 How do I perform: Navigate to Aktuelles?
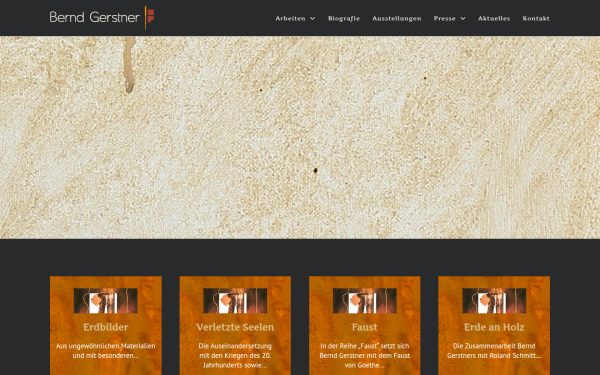494,18
